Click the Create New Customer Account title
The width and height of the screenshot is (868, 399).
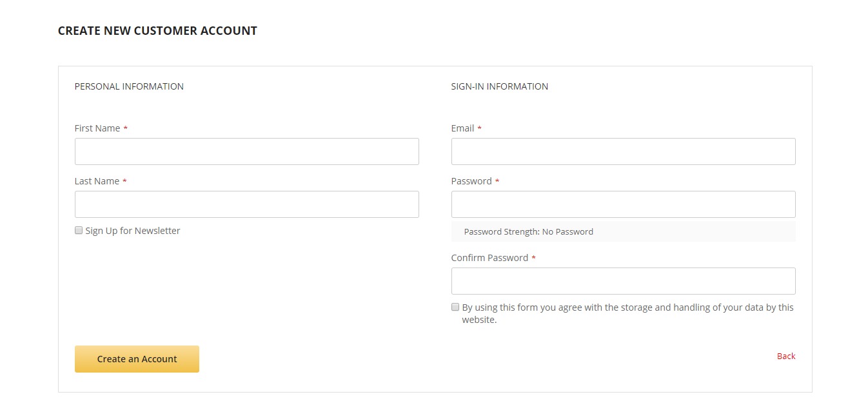point(157,31)
